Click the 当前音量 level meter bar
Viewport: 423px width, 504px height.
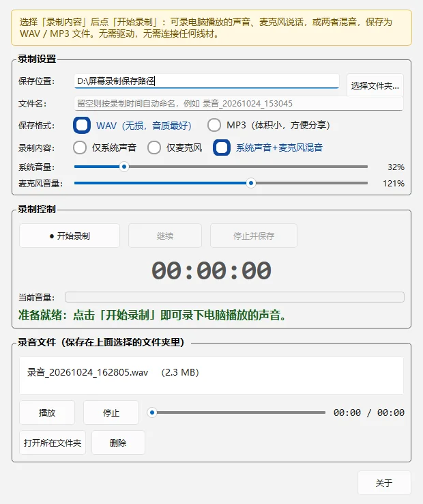click(235, 297)
